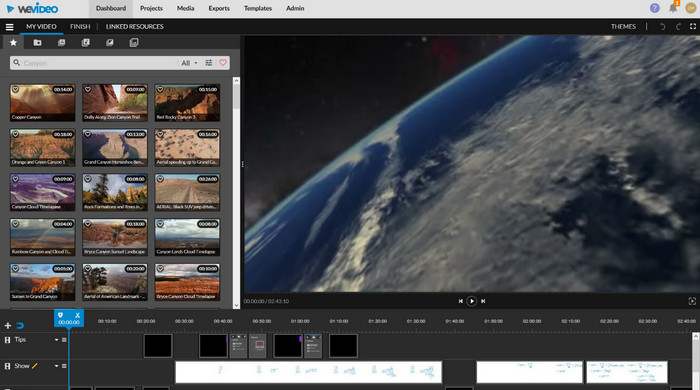The width and height of the screenshot is (700, 390).
Task: Open the videos media library tab
Action: pos(62,42)
